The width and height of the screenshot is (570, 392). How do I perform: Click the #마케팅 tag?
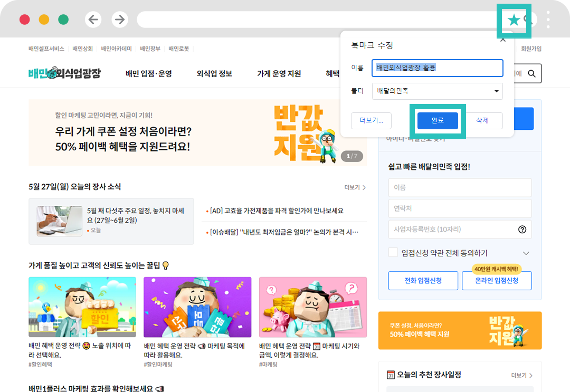click(268, 365)
